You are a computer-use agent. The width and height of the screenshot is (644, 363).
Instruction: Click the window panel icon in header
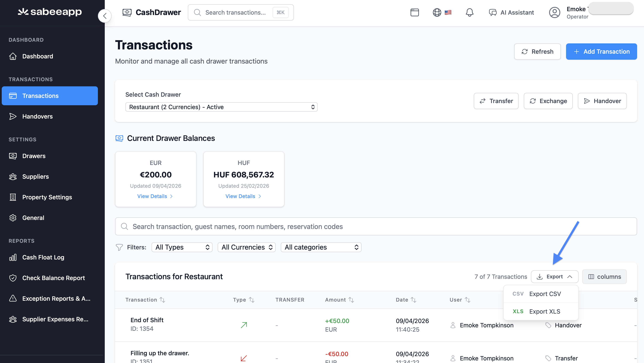pyautogui.click(x=415, y=12)
